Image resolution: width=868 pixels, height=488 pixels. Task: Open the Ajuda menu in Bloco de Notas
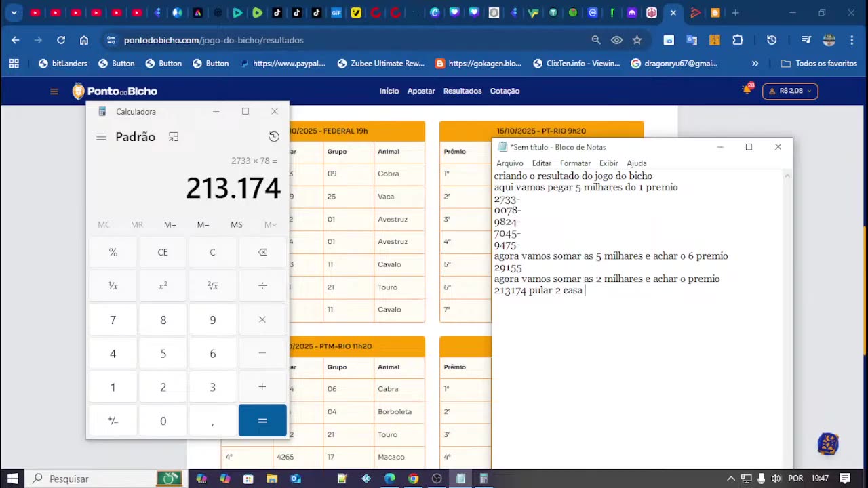point(637,163)
